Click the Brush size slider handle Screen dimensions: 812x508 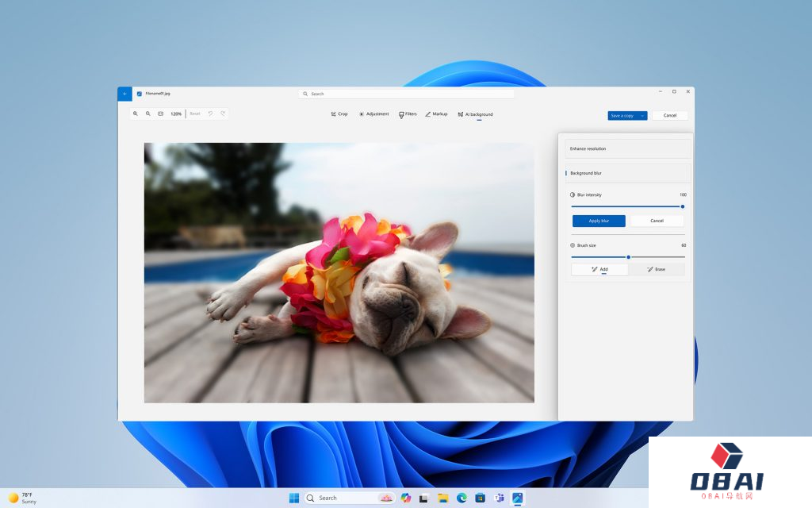point(629,257)
